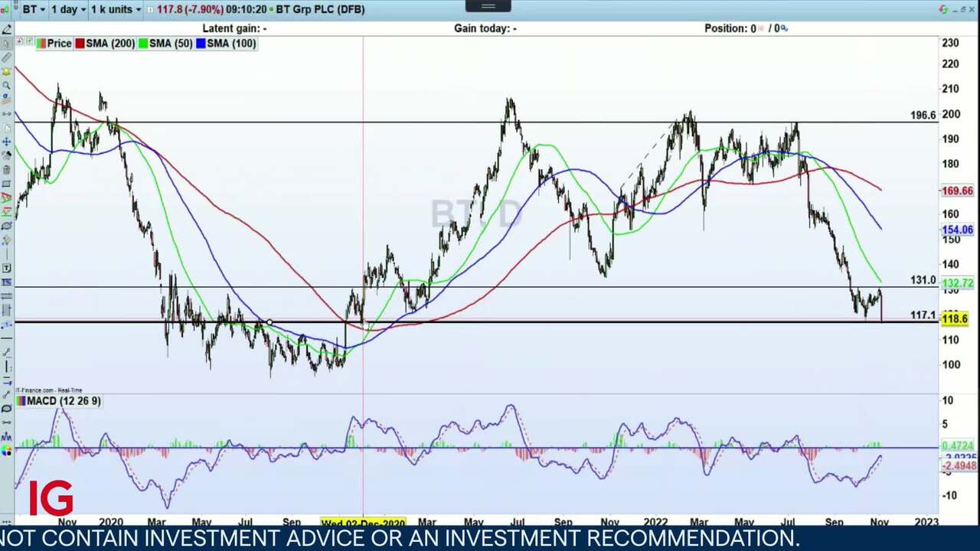
Task: Click the trash can delete icon
Action: click(6, 170)
